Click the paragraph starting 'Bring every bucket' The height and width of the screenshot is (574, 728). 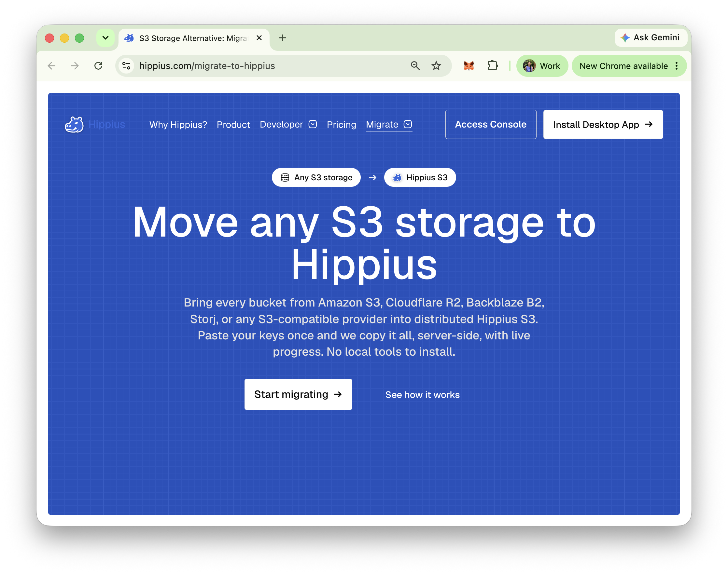364,327
